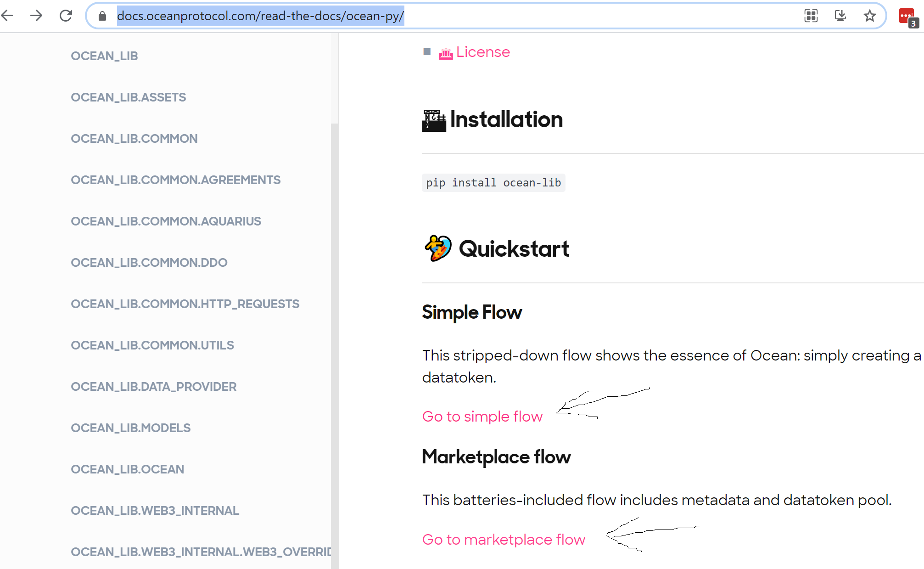Open OCEAN_LIB in the sidebar

click(x=104, y=56)
